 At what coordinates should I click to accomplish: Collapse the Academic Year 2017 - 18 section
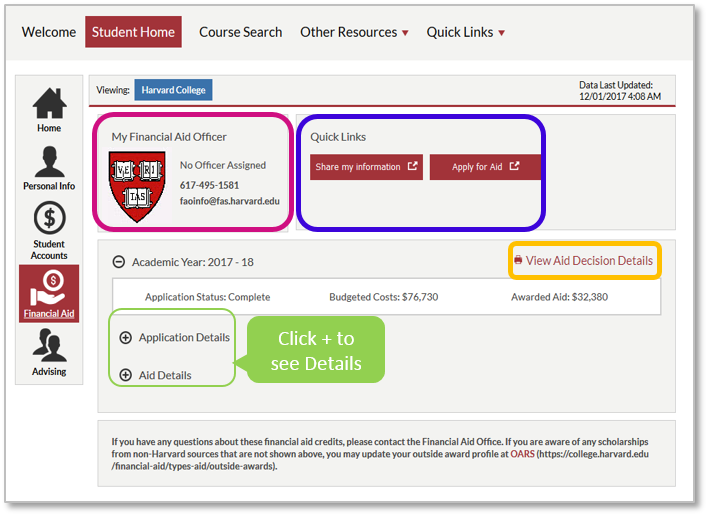point(119,262)
